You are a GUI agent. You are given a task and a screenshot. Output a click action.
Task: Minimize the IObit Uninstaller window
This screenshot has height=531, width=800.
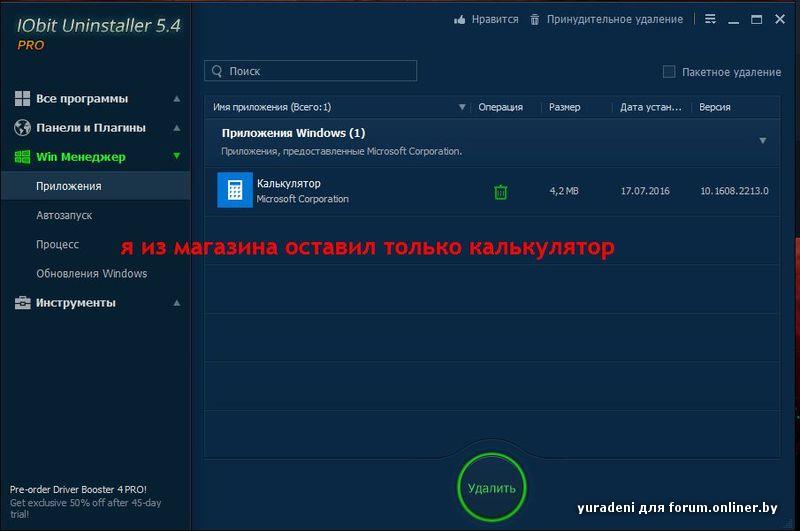(x=733, y=20)
